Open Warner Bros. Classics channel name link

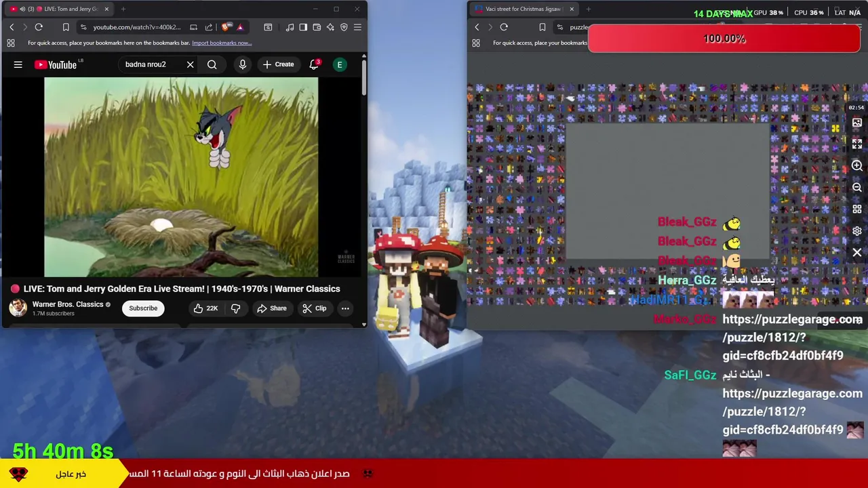pos(68,304)
